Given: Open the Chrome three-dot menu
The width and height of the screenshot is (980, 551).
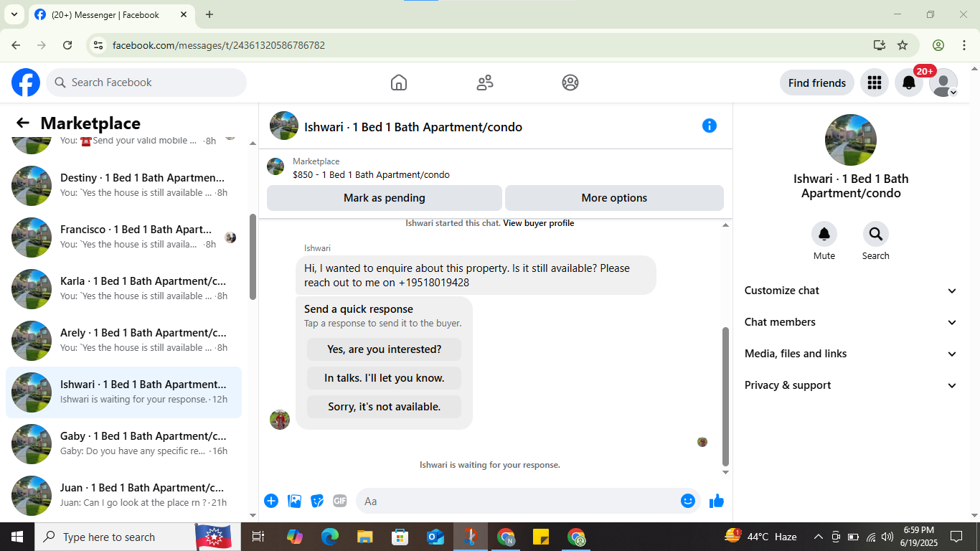Looking at the screenshot, I should pyautogui.click(x=964, y=45).
